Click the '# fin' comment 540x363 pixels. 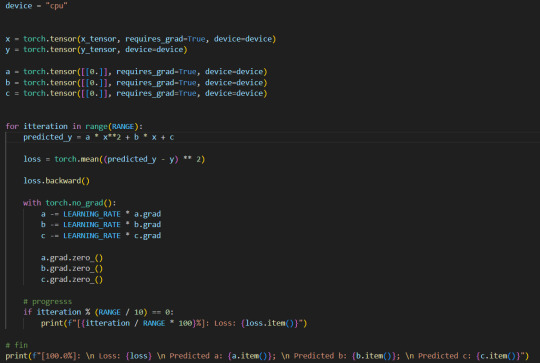pyautogui.click(x=17, y=345)
